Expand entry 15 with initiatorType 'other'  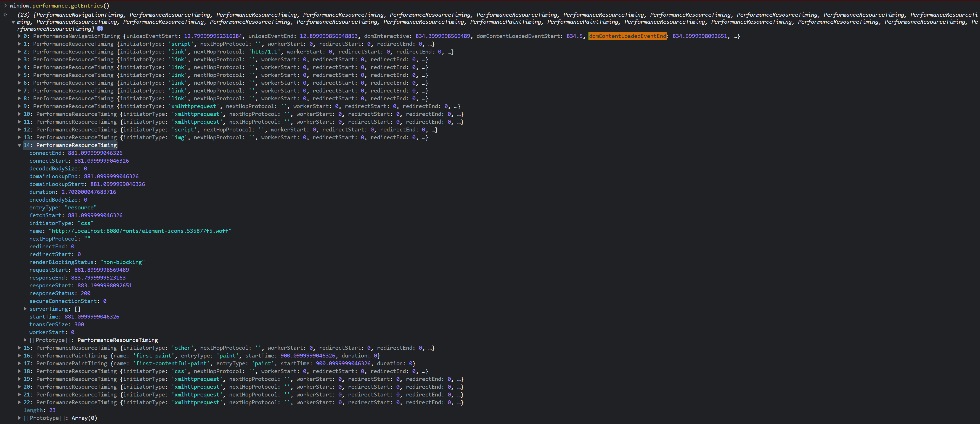tap(19, 348)
